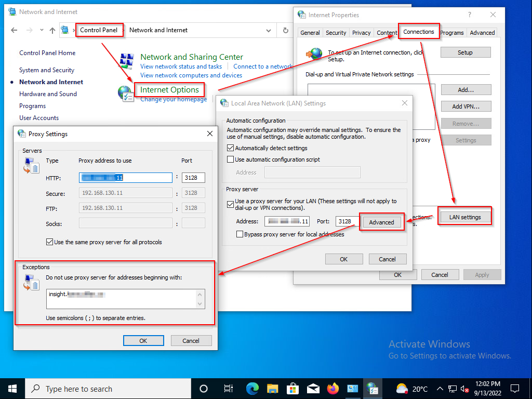Enable Use automatic configuration script
532x399 pixels.
[x=230, y=159]
